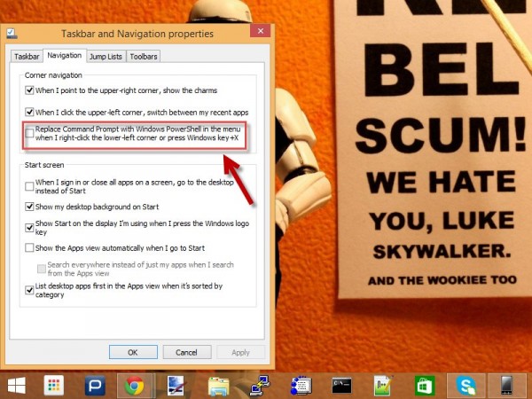The image size is (532, 399).
Task: Uncheck Show my desktop background on Start
Action: [29, 207]
